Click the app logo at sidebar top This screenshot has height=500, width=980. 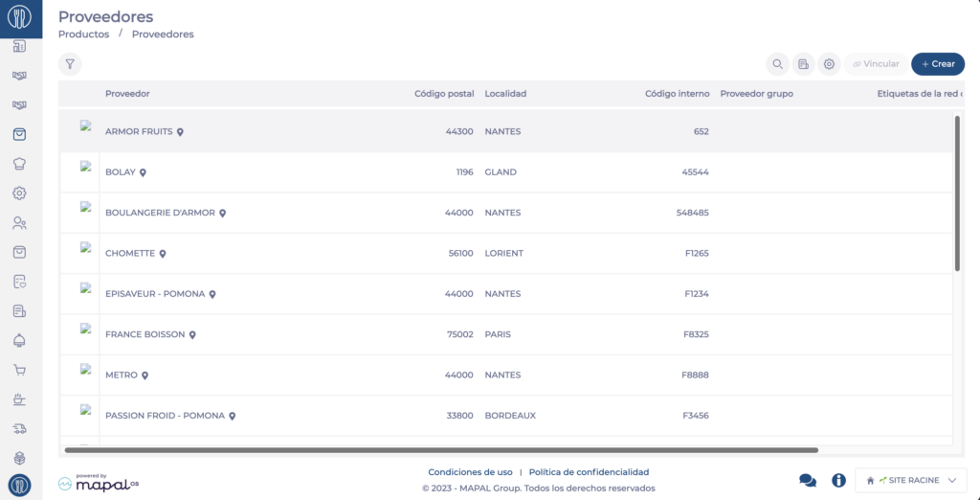pyautogui.click(x=20, y=17)
